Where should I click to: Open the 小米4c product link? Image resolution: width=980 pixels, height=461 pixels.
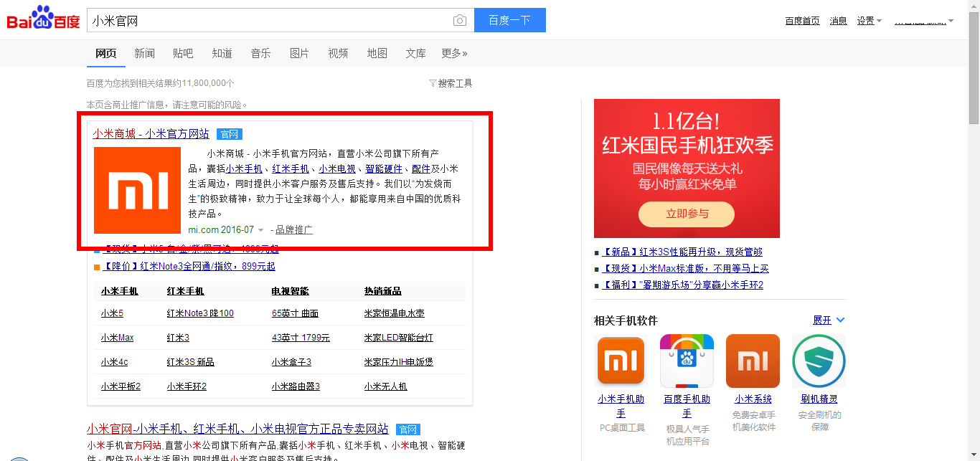(x=114, y=362)
